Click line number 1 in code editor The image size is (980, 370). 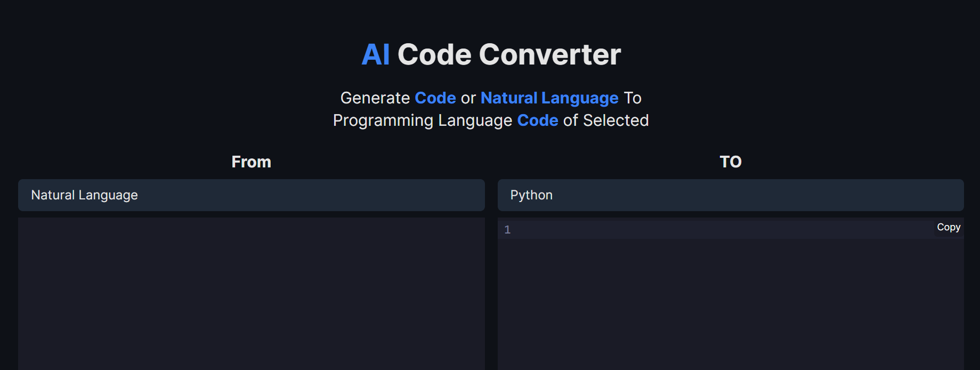(507, 230)
